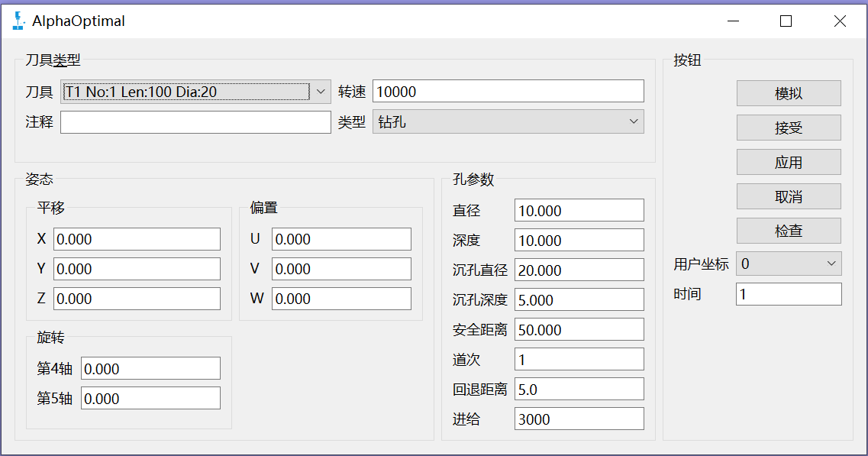Click the 偏置 W offset field
The width and height of the screenshot is (868, 456).
coord(341,299)
